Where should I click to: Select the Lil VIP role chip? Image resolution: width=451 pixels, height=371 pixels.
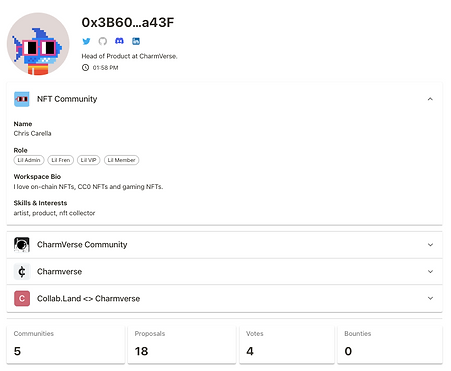pyautogui.click(x=88, y=160)
